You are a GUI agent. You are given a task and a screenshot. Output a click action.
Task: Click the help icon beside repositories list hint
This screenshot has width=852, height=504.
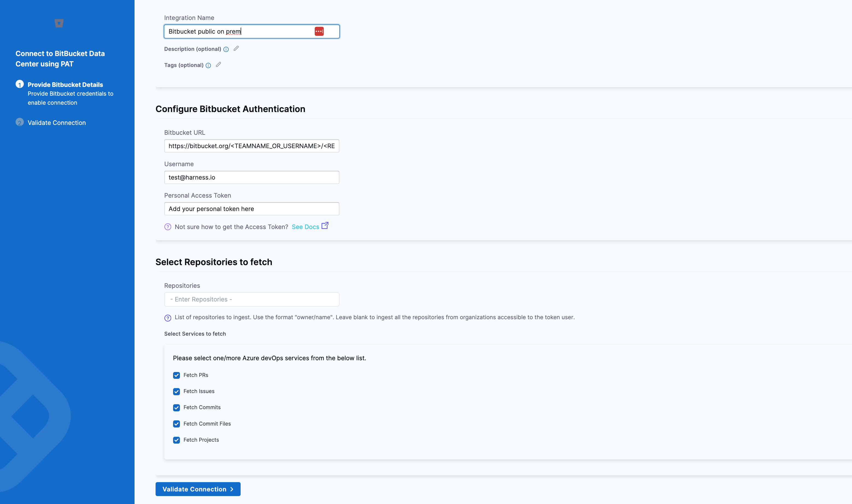click(x=168, y=318)
